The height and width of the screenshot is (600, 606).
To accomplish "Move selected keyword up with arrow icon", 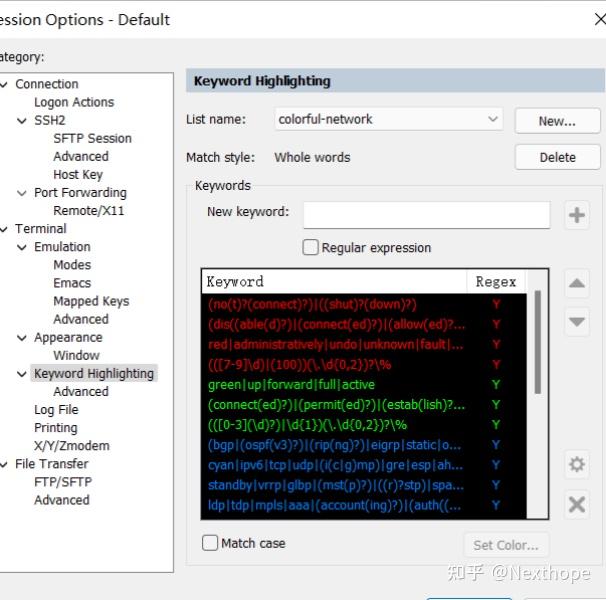I will click(577, 283).
